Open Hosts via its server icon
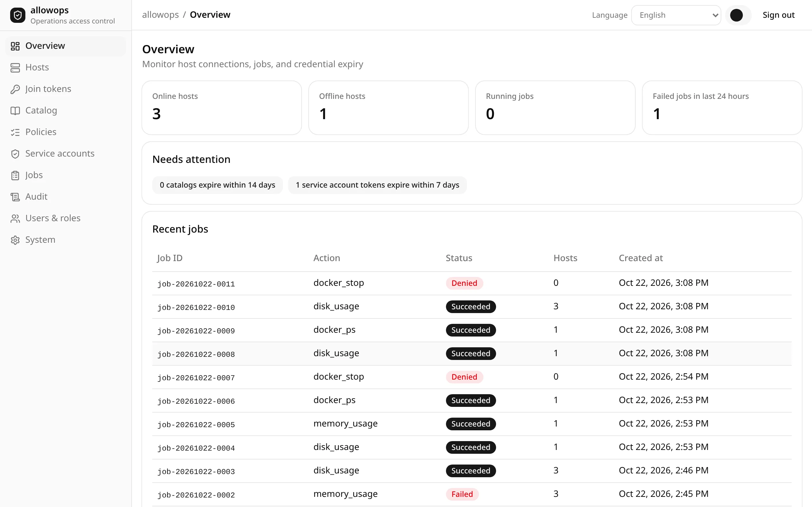The width and height of the screenshot is (812, 507). pos(15,67)
